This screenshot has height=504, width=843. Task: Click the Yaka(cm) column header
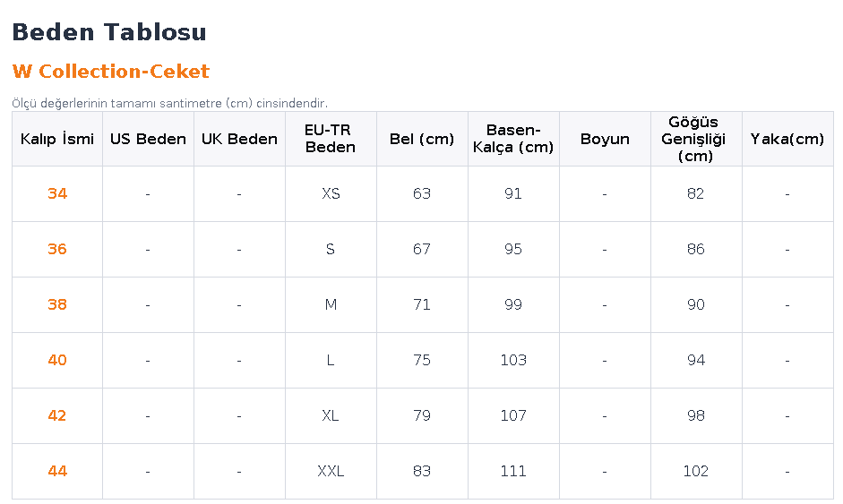point(787,139)
